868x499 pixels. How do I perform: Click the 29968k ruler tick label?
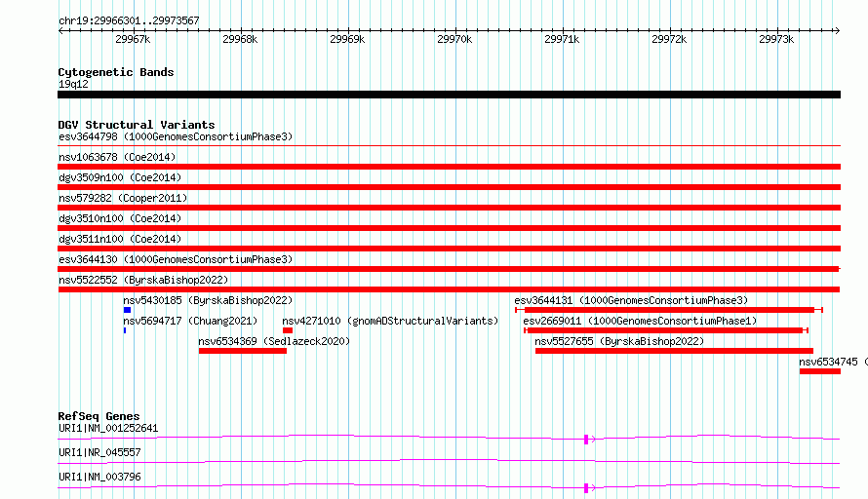tap(240, 39)
